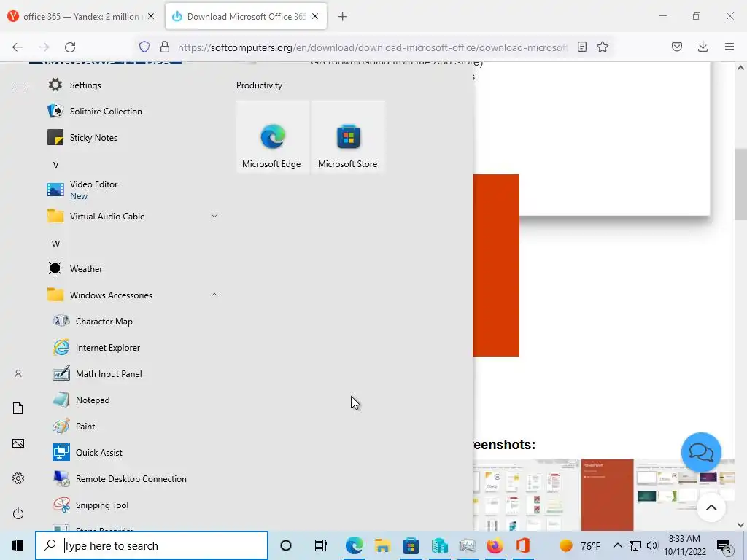747x560 pixels.
Task: Open Microsoft Store from the taskbar
Action: pos(411,545)
